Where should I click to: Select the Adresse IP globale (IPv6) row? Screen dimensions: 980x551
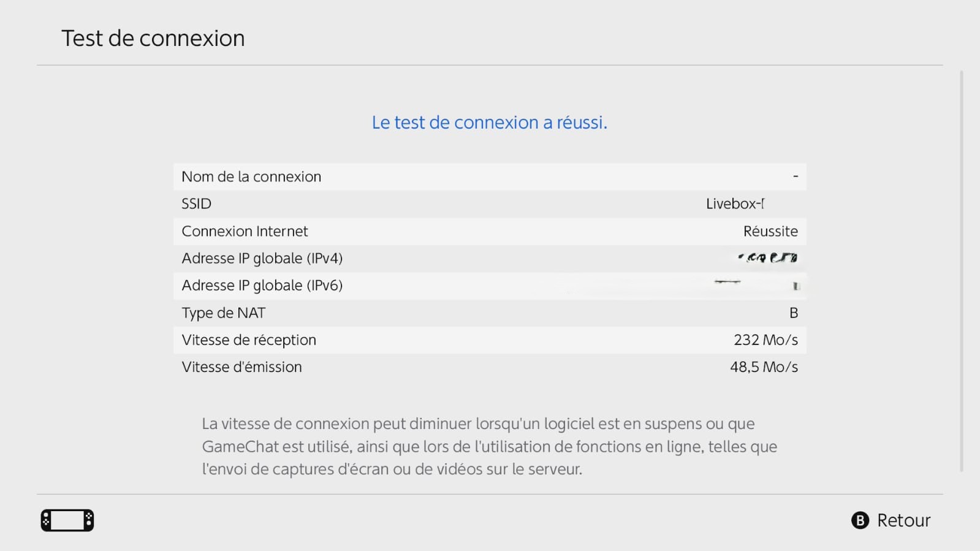pyautogui.click(x=490, y=286)
